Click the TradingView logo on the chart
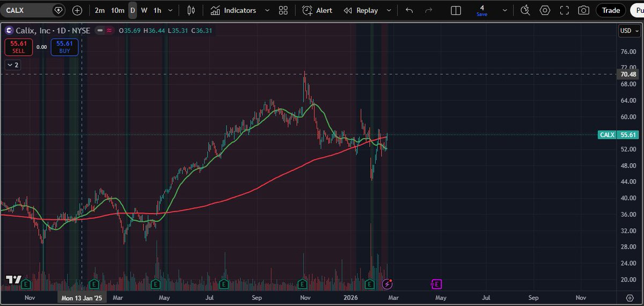The height and width of the screenshot is (306, 644). coord(13,279)
